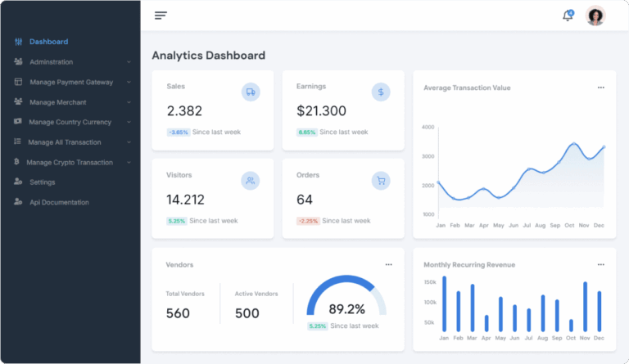Go to Manage Country Currency
This screenshot has width=629, height=364.
(70, 122)
